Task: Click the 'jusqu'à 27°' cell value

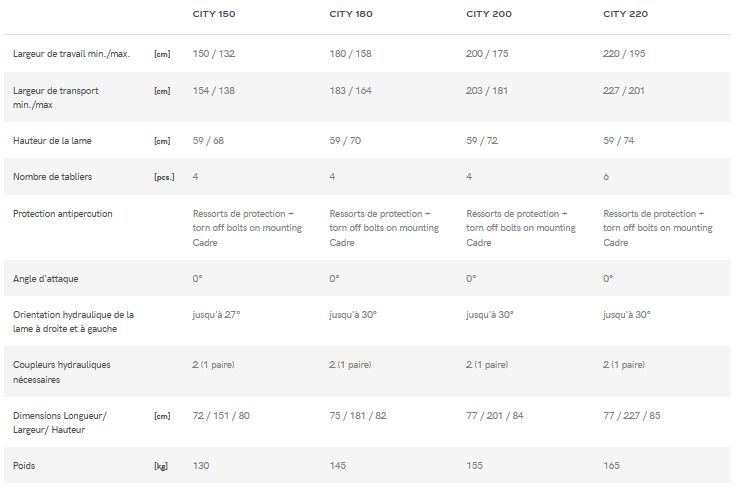Action: [x=216, y=314]
